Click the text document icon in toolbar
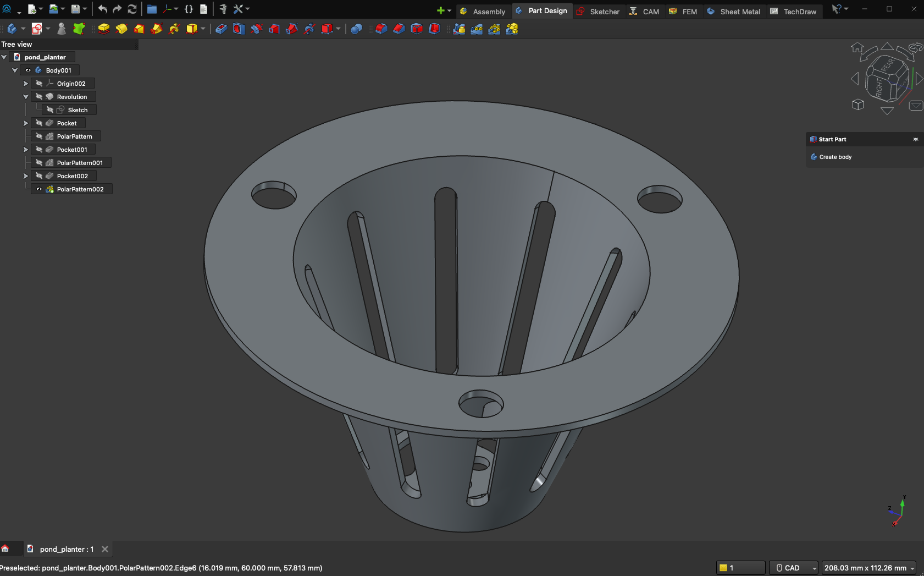Viewport: 924px width, 576px height. (x=203, y=9)
